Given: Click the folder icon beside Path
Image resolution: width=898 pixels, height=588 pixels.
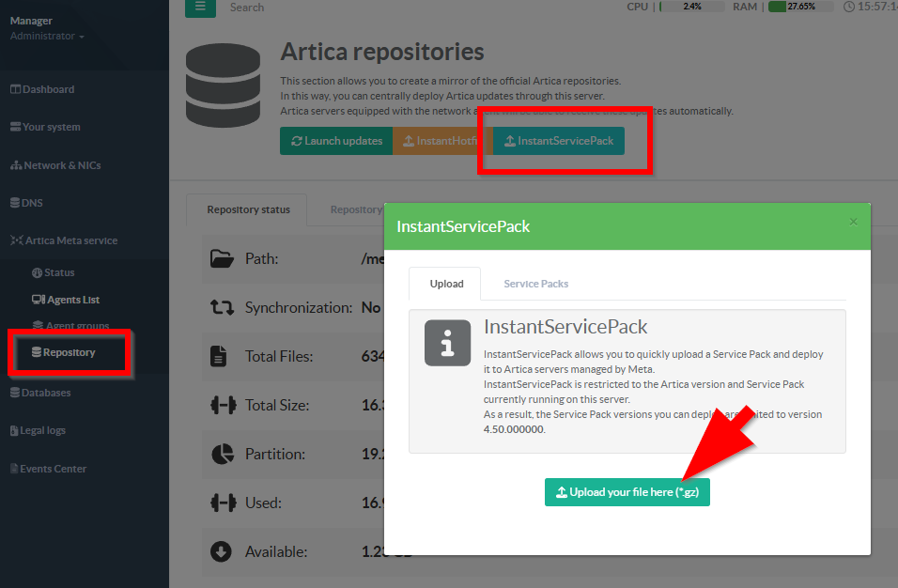Looking at the screenshot, I should pos(222,258).
